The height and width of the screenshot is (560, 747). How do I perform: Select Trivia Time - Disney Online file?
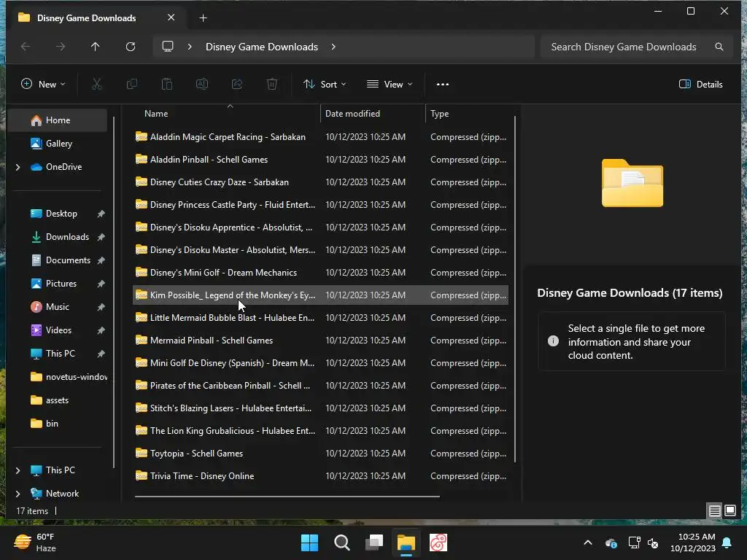point(321,476)
